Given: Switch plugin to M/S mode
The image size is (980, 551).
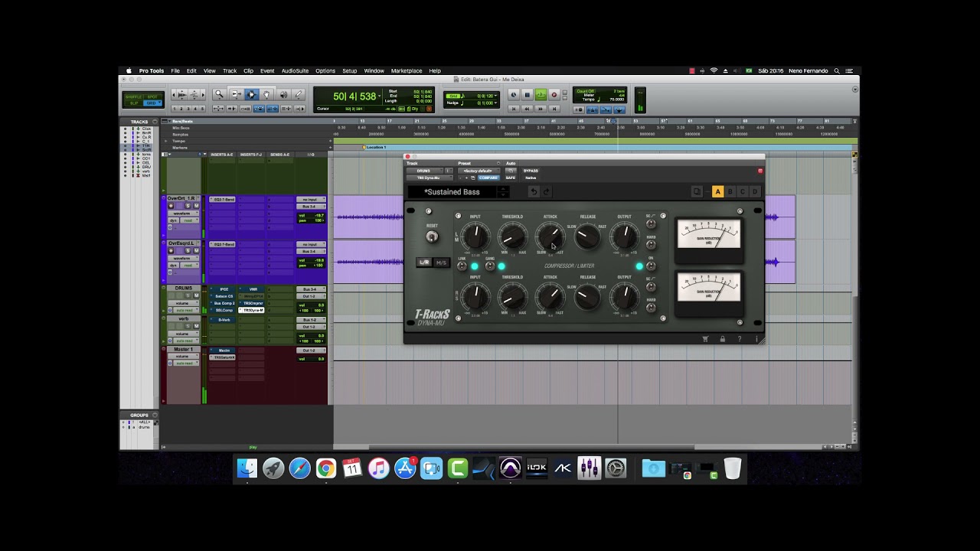Looking at the screenshot, I should tap(441, 262).
